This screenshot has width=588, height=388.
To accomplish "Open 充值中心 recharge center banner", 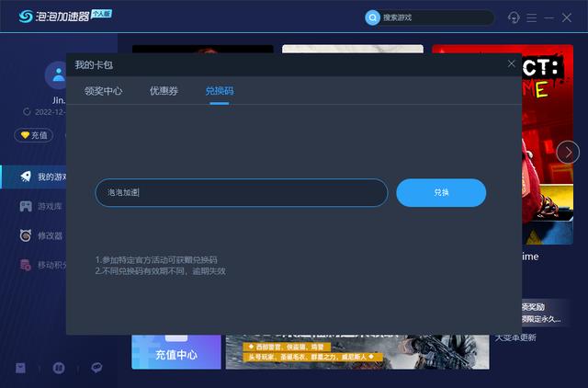I will 176,352.
